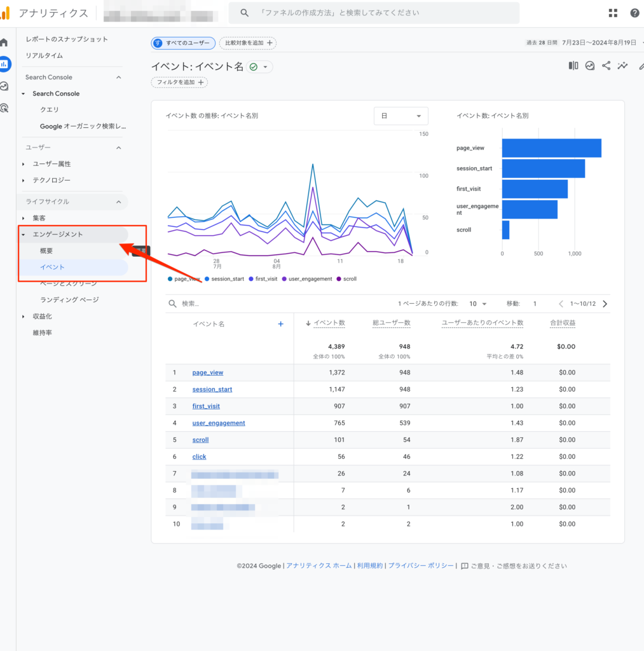Open ランディング ページ report
Image resolution: width=644 pixels, height=651 pixels.
pyautogui.click(x=69, y=300)
